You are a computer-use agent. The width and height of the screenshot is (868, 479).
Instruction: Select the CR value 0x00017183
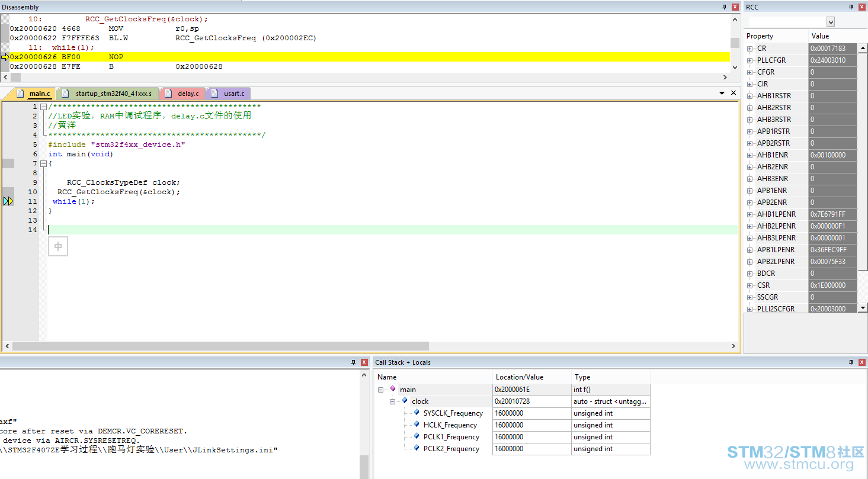pos(832,49)
